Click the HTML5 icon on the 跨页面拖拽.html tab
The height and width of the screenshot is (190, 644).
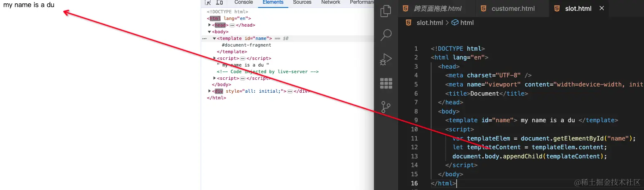(406, 8)
